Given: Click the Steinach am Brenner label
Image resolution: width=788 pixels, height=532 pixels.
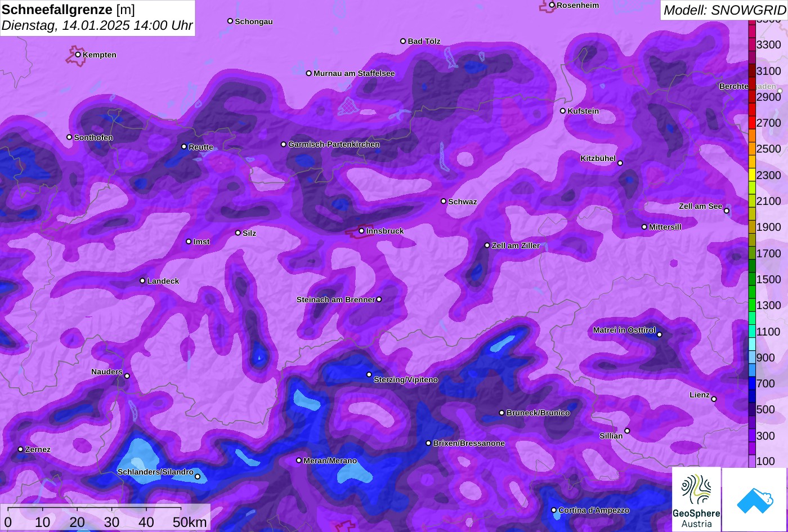Looking at the screenshot, I should click(x=335, y=299).
